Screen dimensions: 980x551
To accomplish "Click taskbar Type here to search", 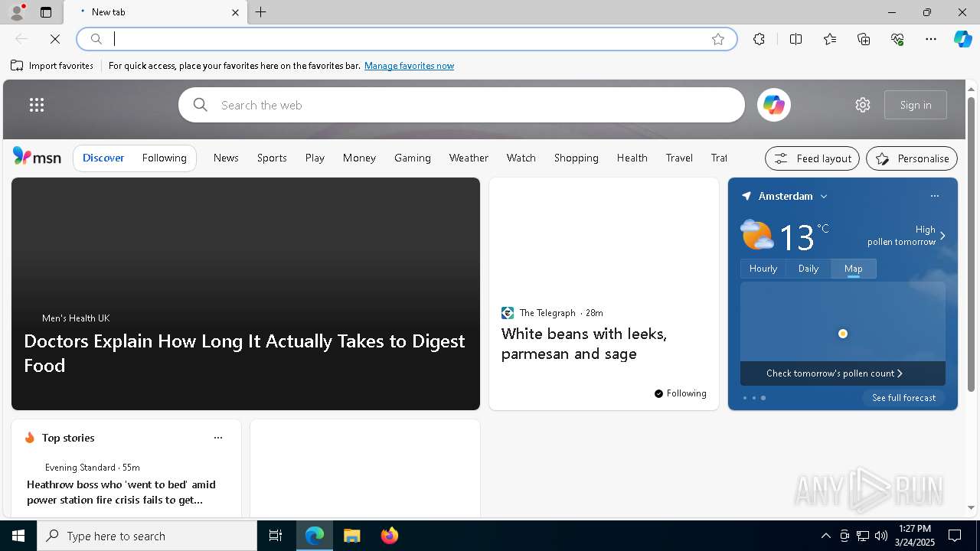I will tap(147, 536).
